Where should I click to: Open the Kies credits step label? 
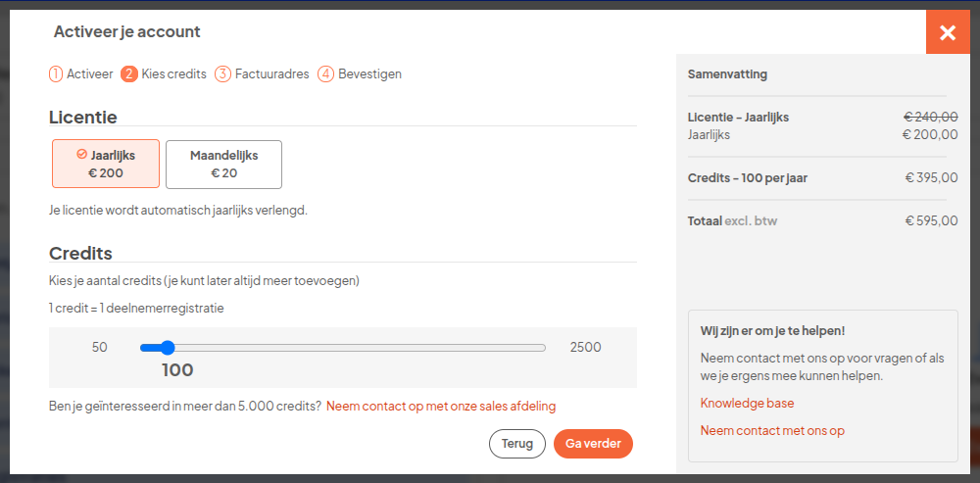coord(174,73)
